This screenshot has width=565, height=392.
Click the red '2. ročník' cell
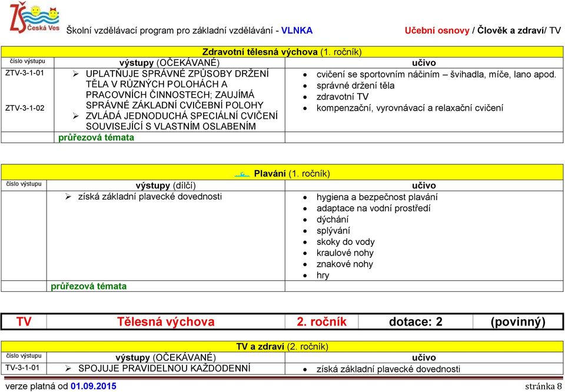[x=321, y=322]
